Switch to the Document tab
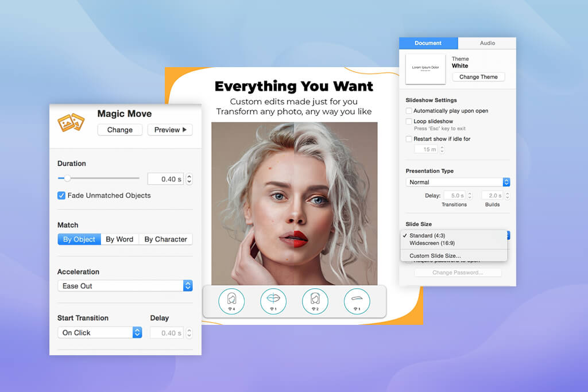The image size is (588, 392). click(428, 43)
